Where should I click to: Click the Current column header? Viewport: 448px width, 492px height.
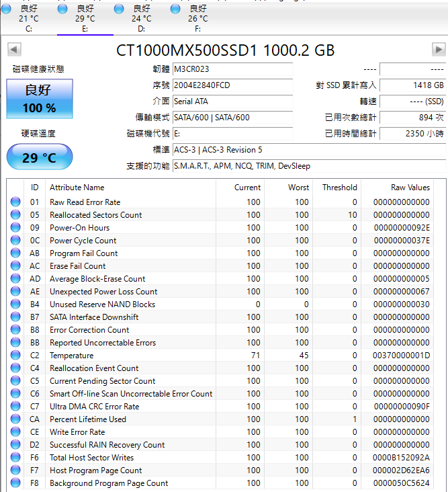pos(240,188)
